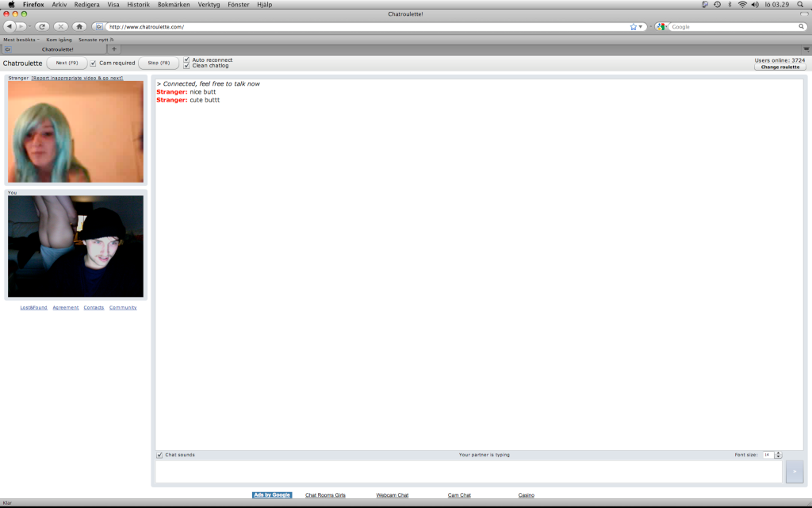
Task: Click the Bluetooth menu bar icon
Action: pos(730,4)
